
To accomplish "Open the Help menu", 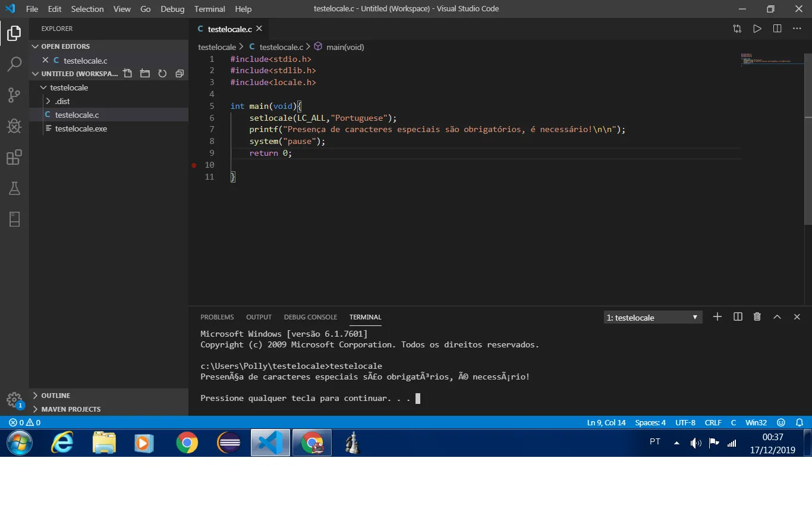I will tap(243, 9).
